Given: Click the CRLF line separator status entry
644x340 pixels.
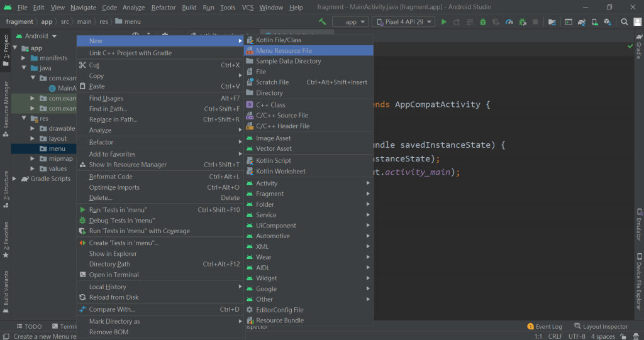Looking at the screenshot, I should (555, 336).
